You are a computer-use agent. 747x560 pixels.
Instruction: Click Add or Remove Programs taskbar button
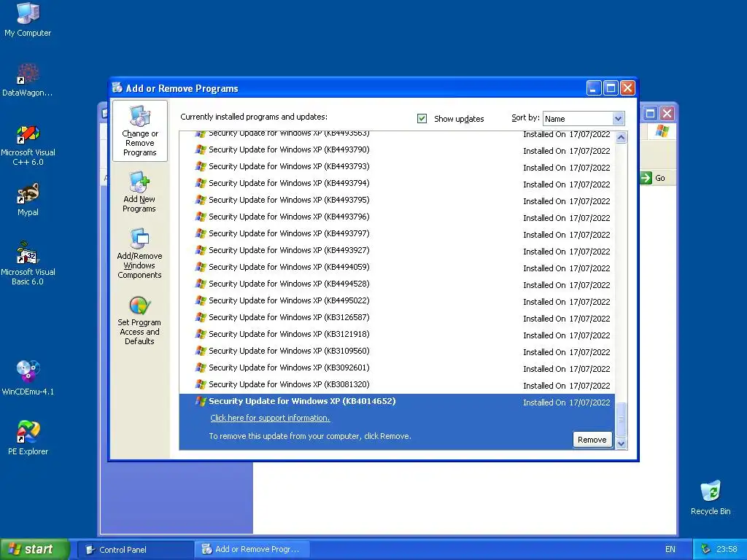click(x=252, y=550)
